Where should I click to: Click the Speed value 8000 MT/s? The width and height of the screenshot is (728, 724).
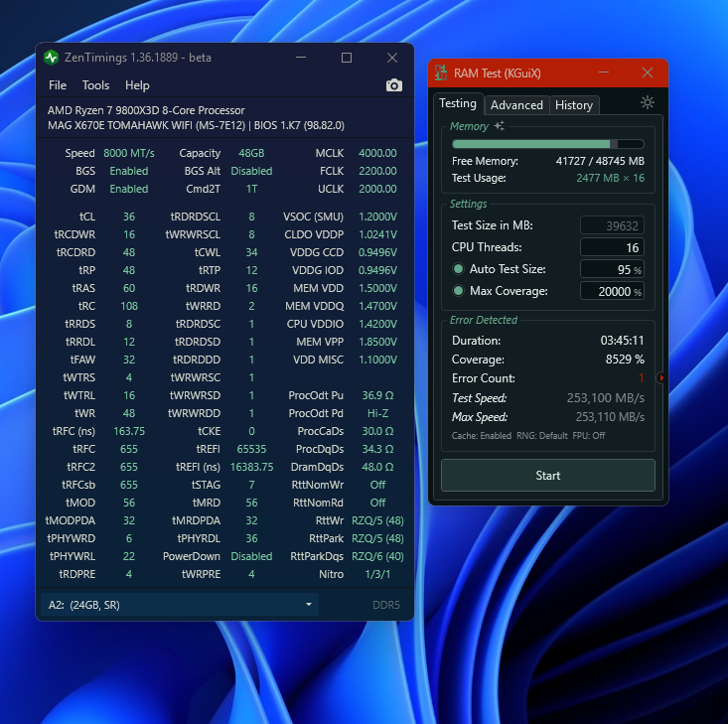pos(128,153)
